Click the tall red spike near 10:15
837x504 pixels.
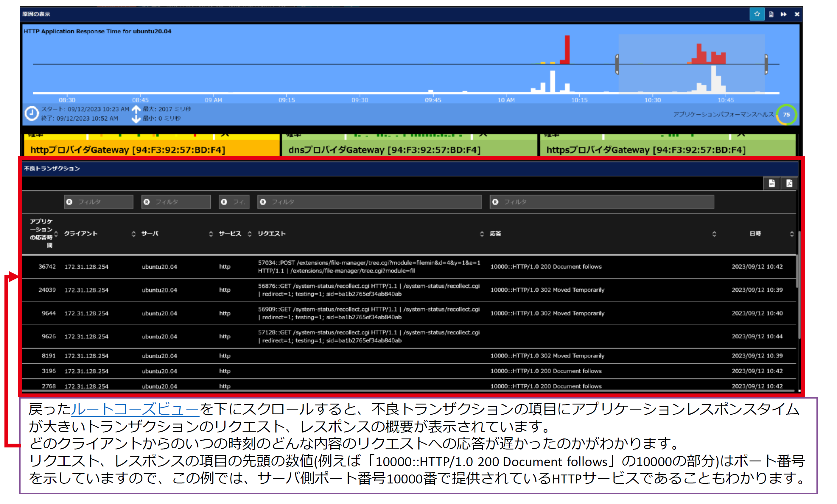click(x=567, y=49)
